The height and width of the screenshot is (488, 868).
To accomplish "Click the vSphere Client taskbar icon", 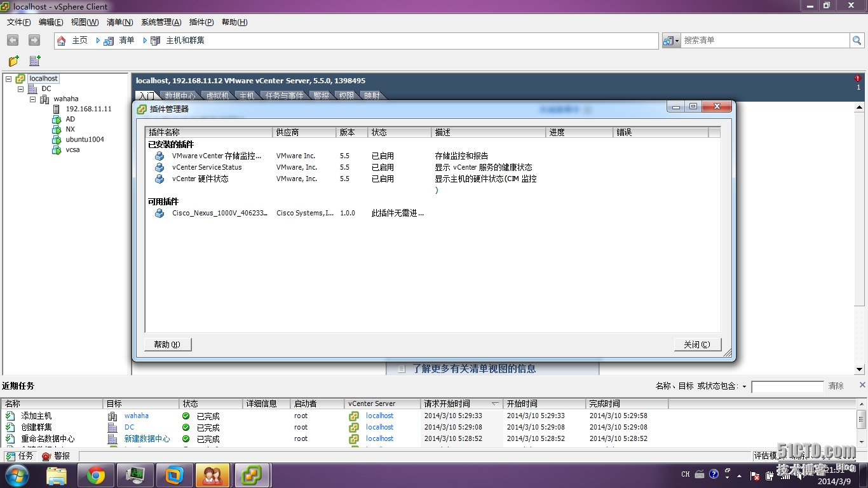I will click(253, 475).
